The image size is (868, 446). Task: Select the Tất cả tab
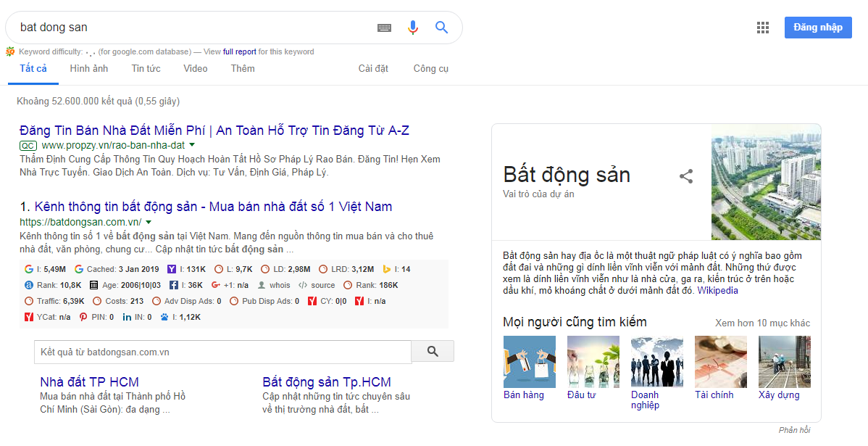[x=33, y=69]
